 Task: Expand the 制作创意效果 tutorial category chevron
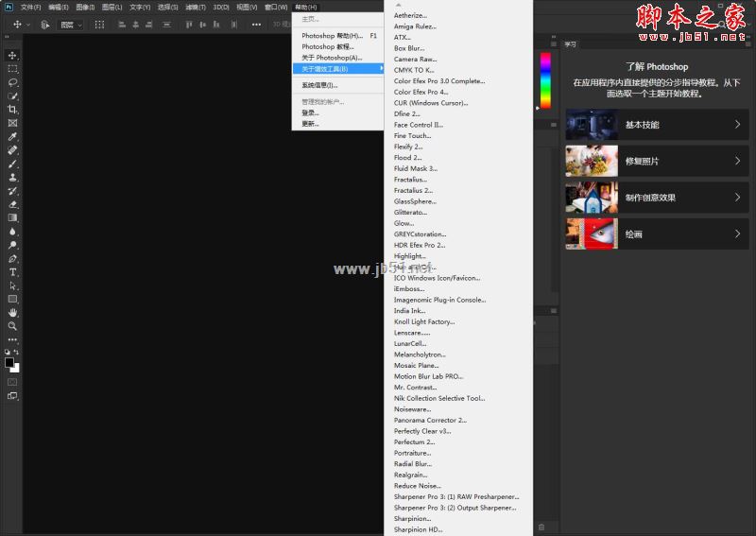point(738,198)
